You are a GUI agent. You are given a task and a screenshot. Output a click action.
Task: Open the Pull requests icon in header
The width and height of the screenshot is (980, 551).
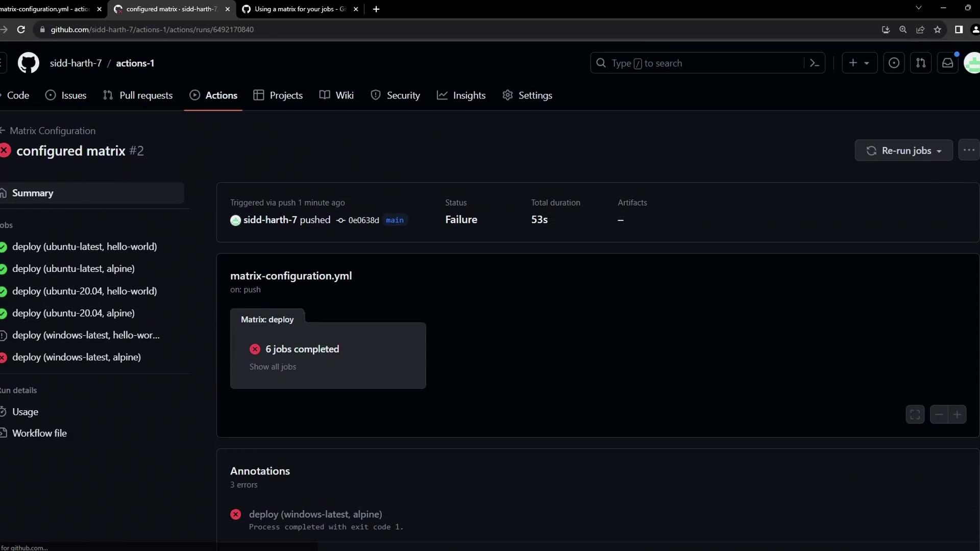(921, 63)
